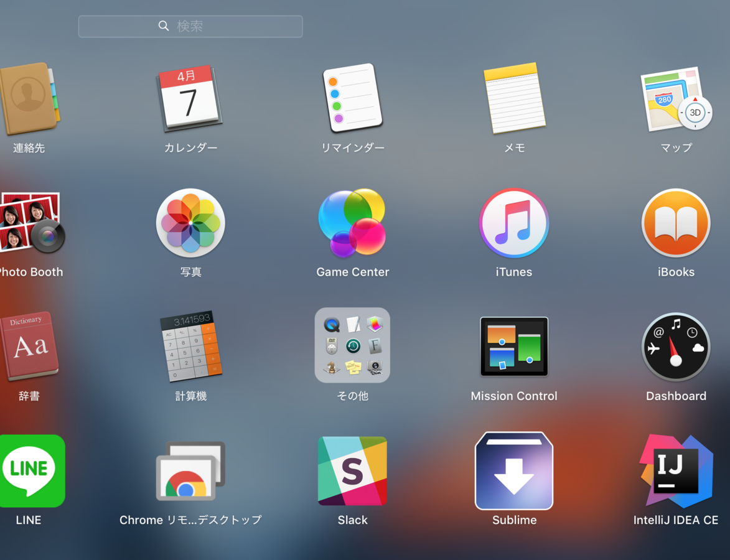Screen dimensions: 730x560
Task: Open the その他 folder
Action: (352, 345)
